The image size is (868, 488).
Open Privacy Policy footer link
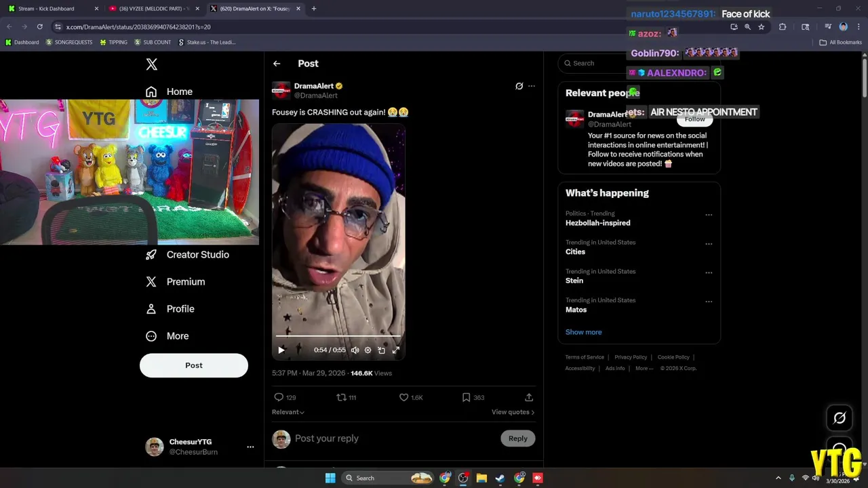[631, 357]
